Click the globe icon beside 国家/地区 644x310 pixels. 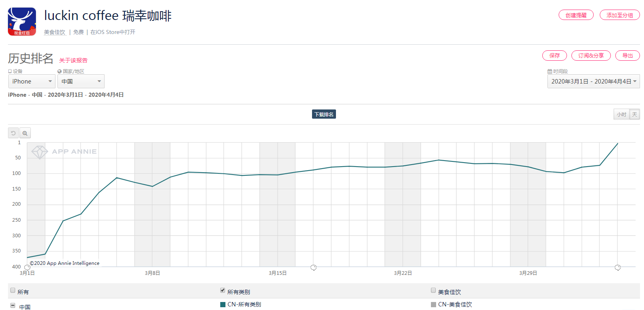(59, 72)
